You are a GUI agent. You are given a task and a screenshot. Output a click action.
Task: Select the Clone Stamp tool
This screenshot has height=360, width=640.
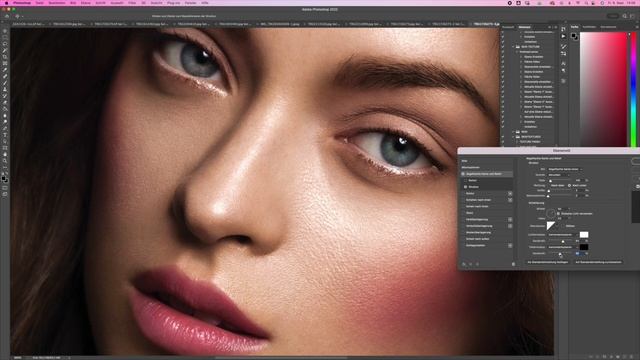(5, 89)
